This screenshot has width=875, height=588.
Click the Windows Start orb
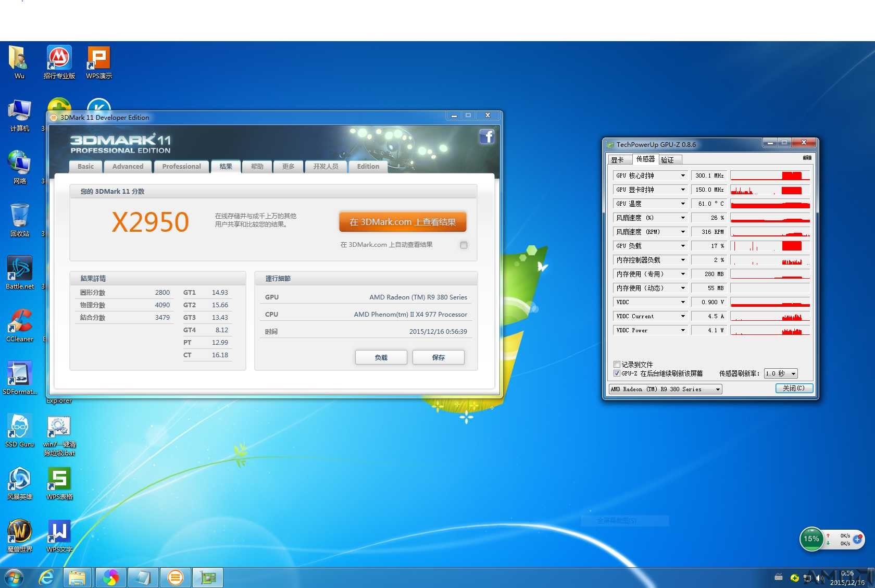(14, 577)
